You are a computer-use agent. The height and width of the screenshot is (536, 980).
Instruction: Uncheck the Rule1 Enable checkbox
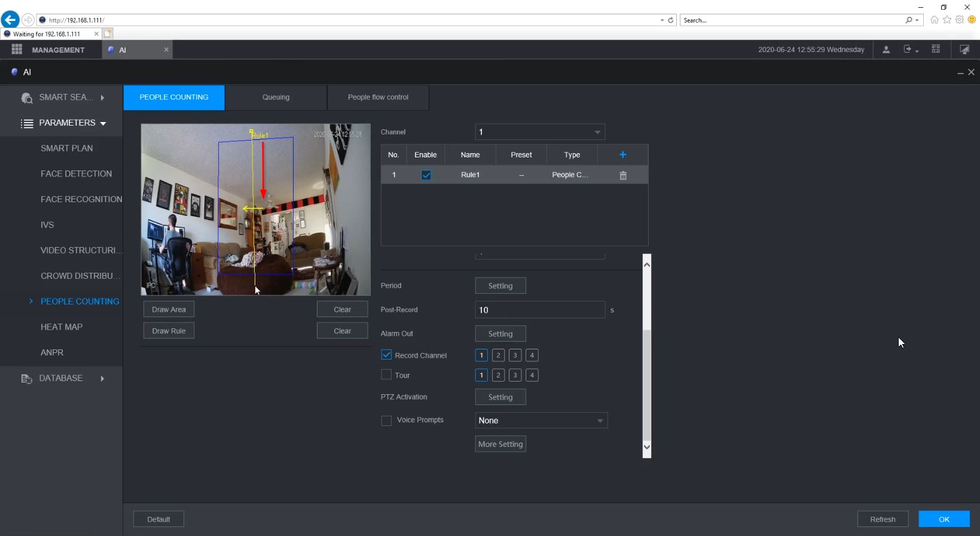tap(426, 175)
